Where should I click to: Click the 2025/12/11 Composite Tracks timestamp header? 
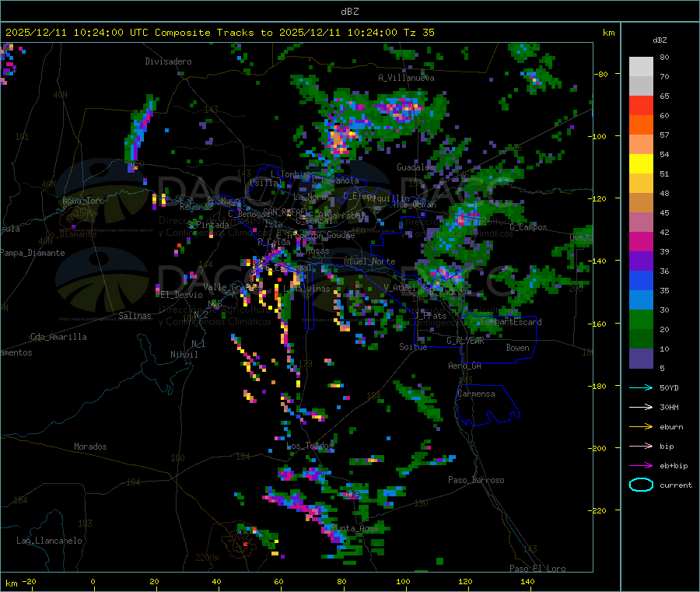219,33
